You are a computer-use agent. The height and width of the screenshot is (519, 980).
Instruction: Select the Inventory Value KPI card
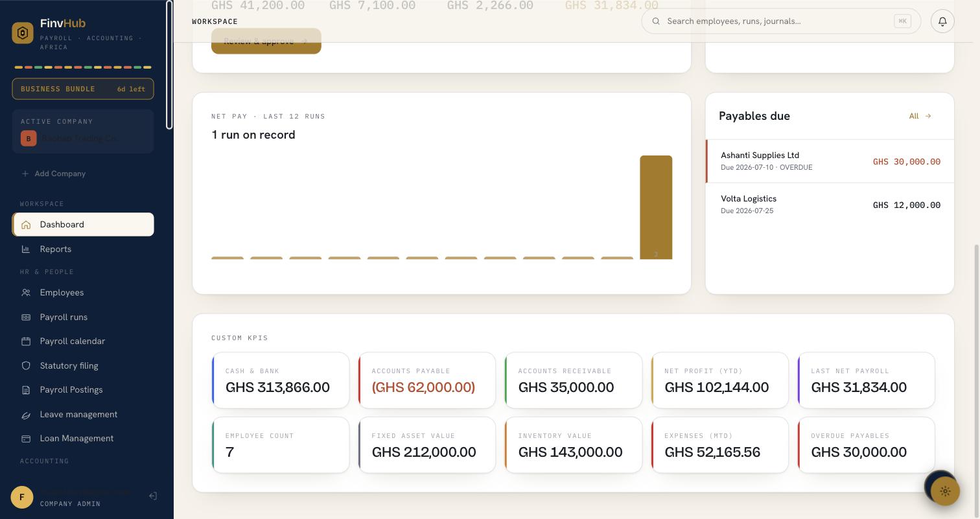tap(574, 445)
